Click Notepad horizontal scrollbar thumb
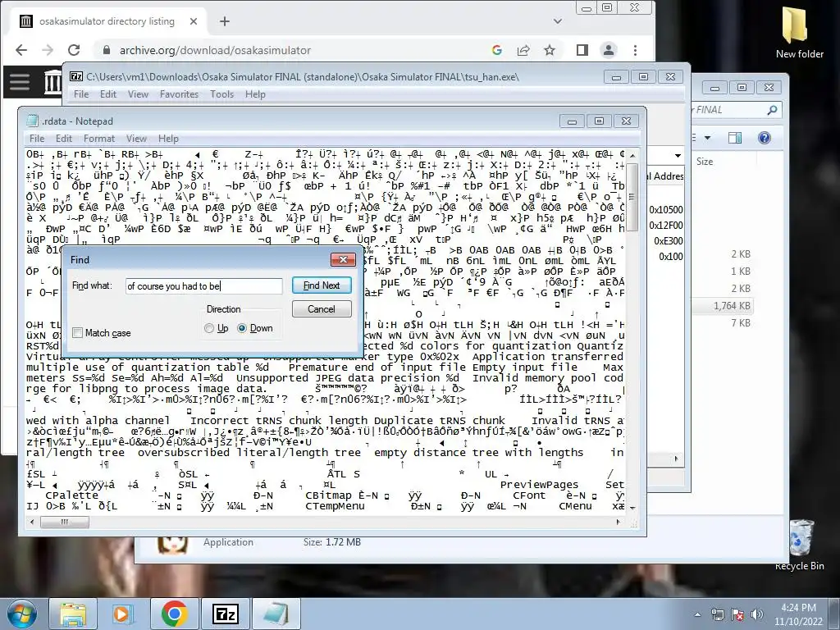840x630 pixels. [64, 521]
